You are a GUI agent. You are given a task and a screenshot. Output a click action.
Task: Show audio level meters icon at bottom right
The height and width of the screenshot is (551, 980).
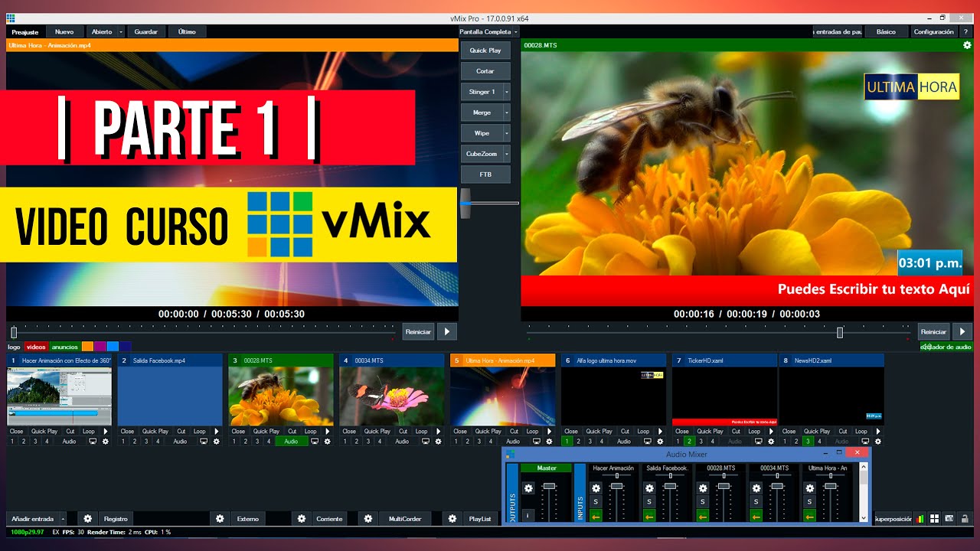(921, 519)
